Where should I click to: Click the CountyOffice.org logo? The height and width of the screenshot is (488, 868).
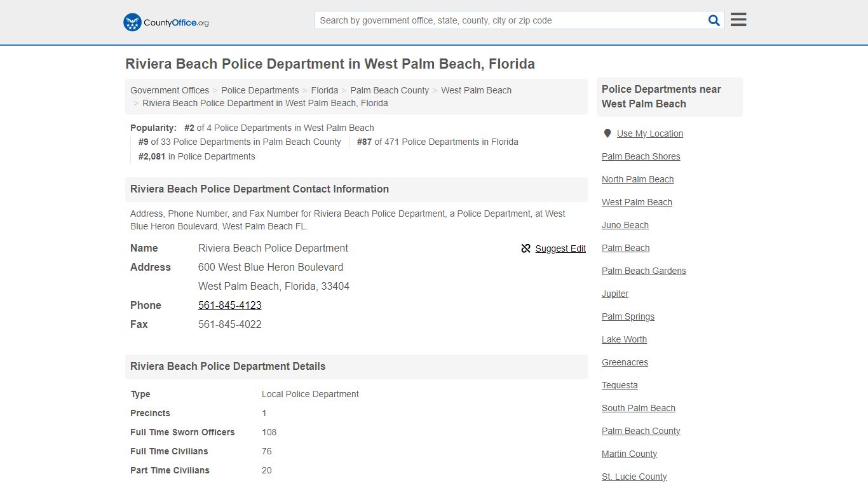tap(166, 22)
